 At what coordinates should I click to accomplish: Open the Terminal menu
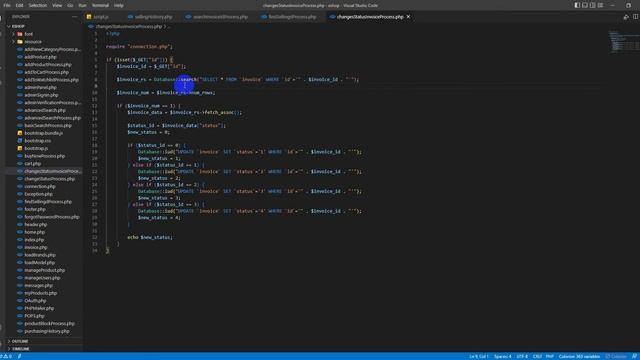click(100, 5)
